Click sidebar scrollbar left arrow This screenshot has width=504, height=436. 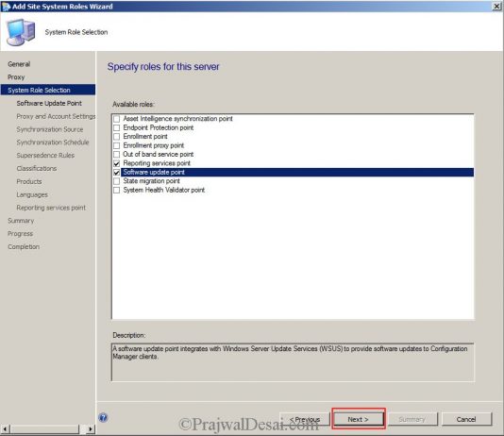click(x=5, y=429)
